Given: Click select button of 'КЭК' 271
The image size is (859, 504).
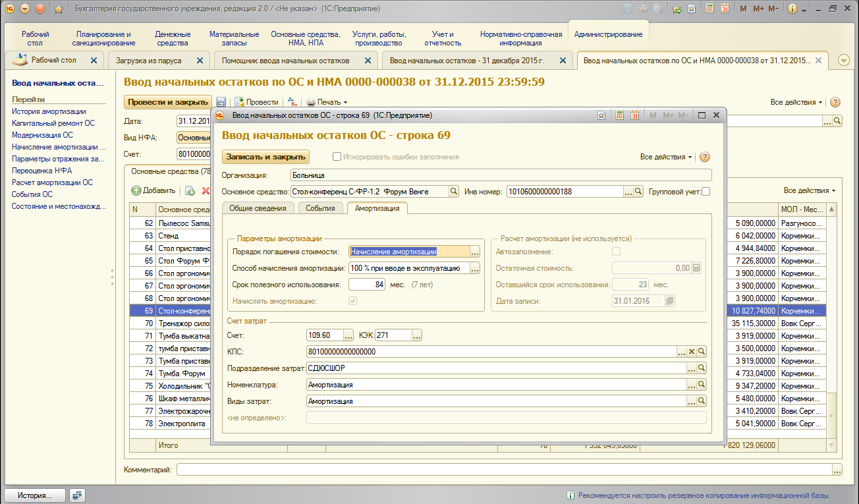Looking at the screenshot, I should [x=416, y=335].
